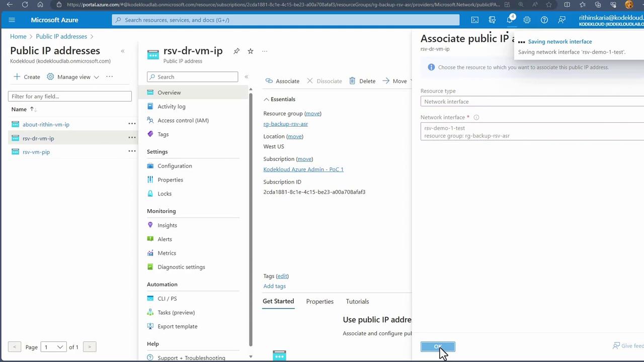The height and width of the screenshot is (362, 644).
Task: Click the Dissociate toolbar command
Action: pos(325,81)
